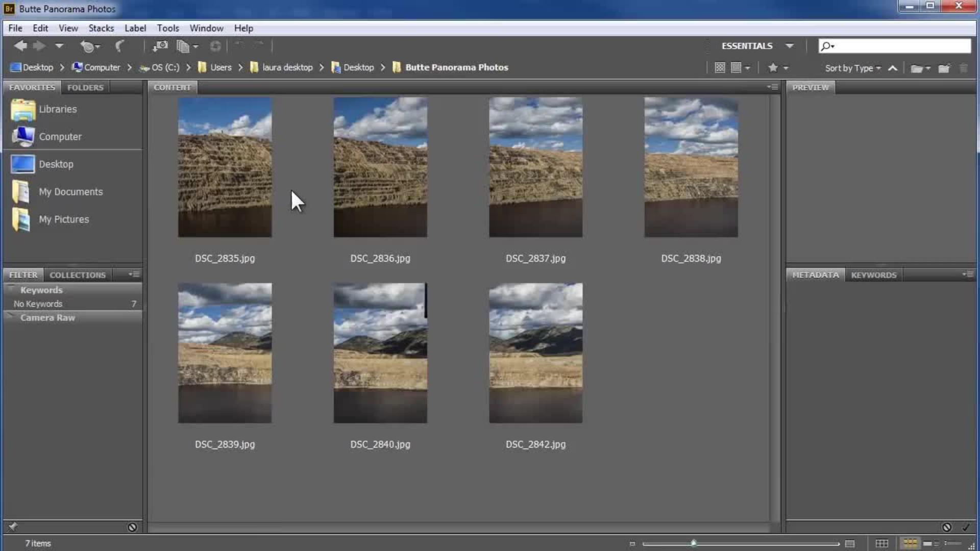Viewport: 980px width, 551px height.
Task: Click the Filter by Rating star icon
Action: (x=773, y=68)
